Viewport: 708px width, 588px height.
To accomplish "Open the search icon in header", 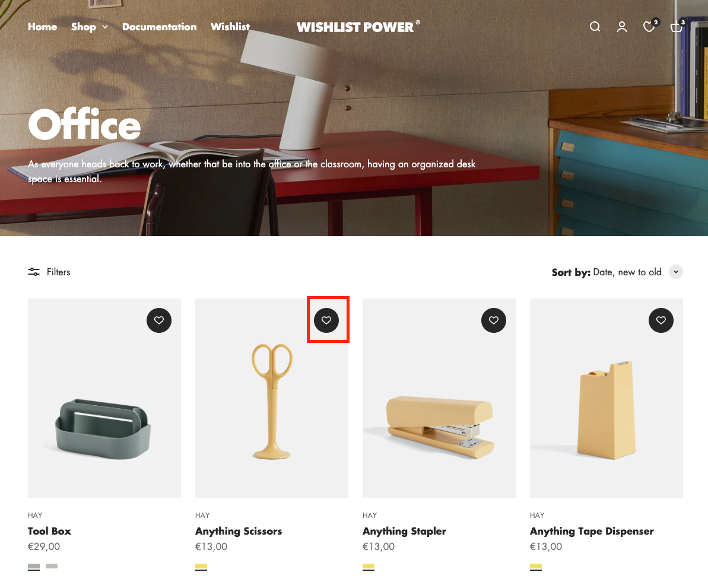I will pos(595,27).
